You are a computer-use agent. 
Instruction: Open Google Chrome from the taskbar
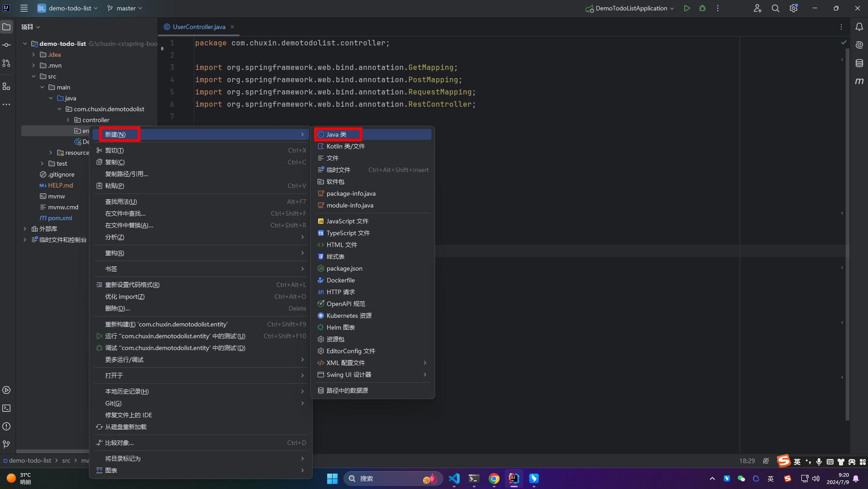coord(494,479)
